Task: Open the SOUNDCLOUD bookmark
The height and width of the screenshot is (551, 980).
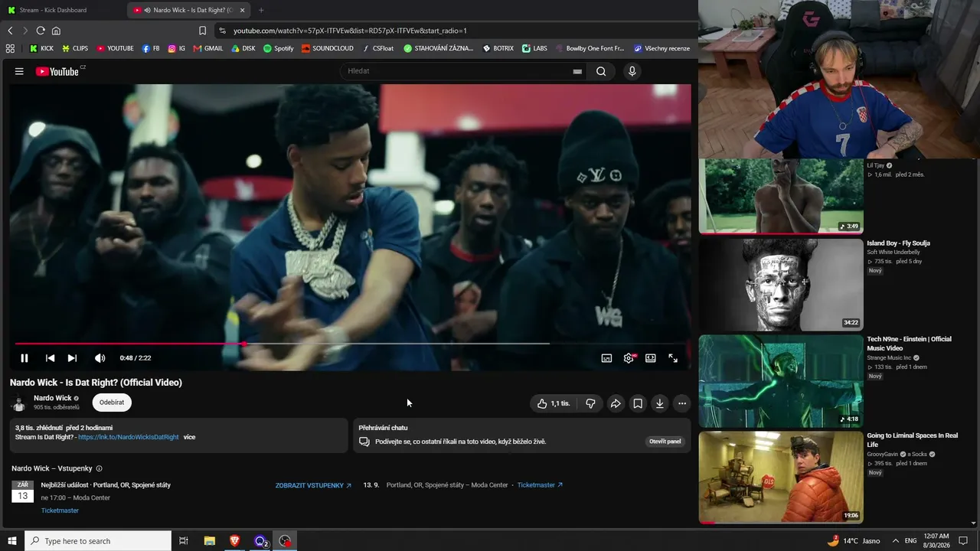Action: click(328, 48)
